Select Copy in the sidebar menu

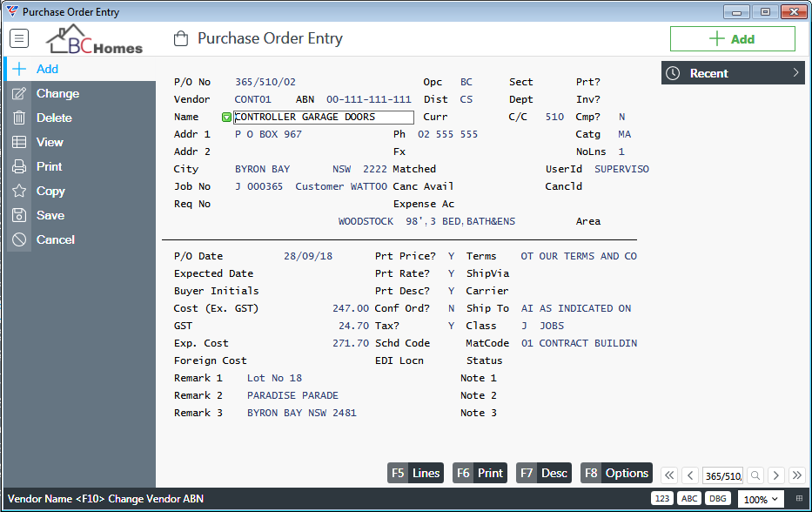tap(80, 191)
